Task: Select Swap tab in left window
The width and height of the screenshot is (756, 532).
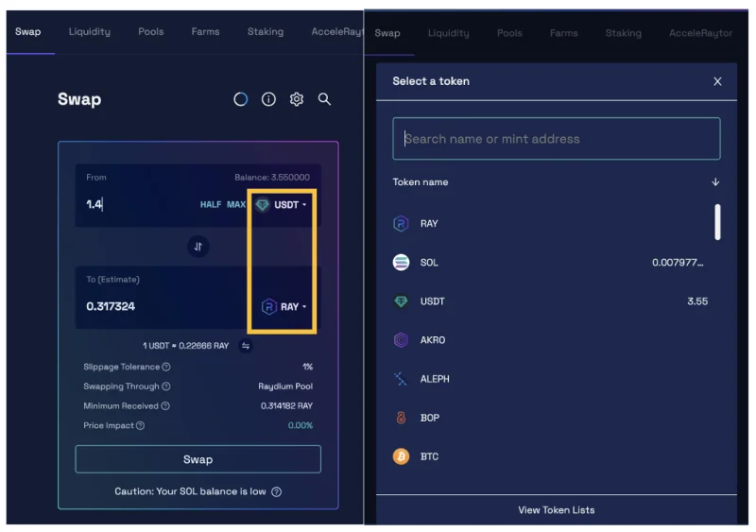Action: pos(28,32)
